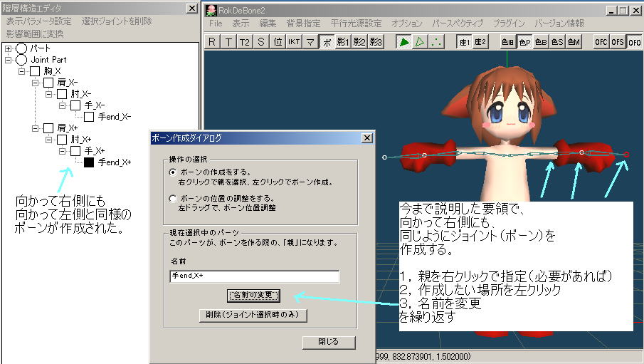The height and width of the screenshot is (364, 644).
Task: Toggle checkbox beside 手end_X- joint
Action: click(90, 117)
